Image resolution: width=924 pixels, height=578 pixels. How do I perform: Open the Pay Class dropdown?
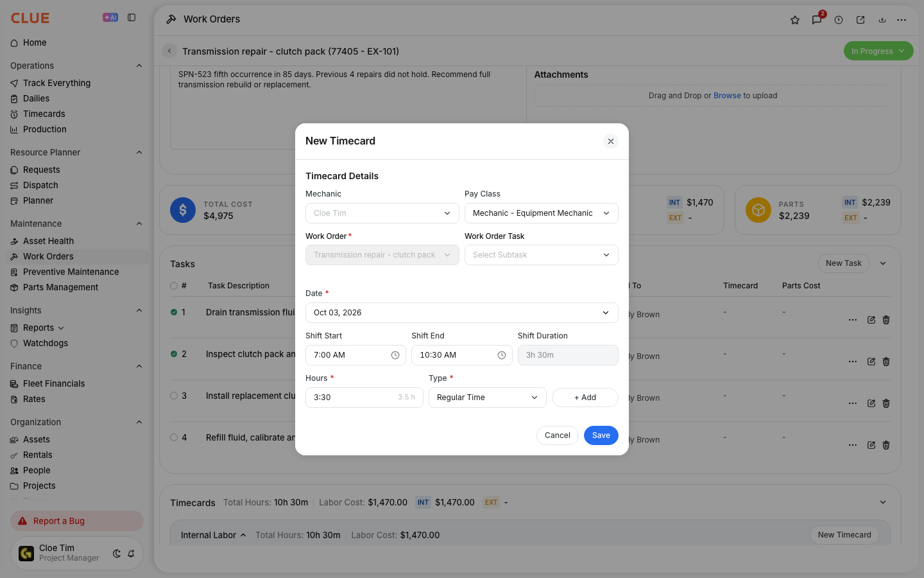pos(542,213)
